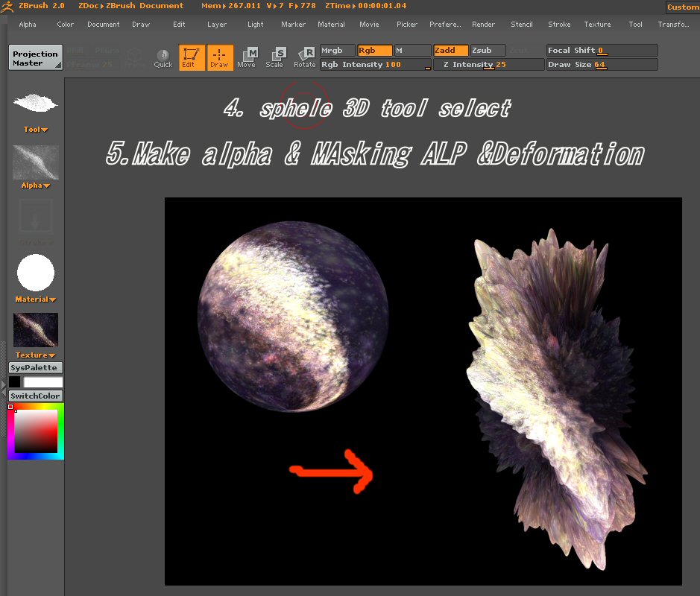Expand the Alpha dropdown label
Screen dimensions: 700x596
click(36, 186)
